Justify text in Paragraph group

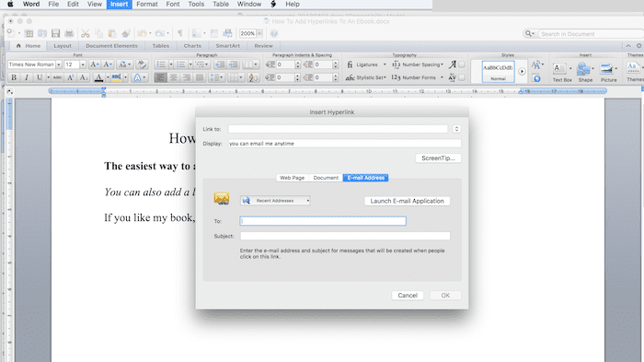click(x=200, y=77)
